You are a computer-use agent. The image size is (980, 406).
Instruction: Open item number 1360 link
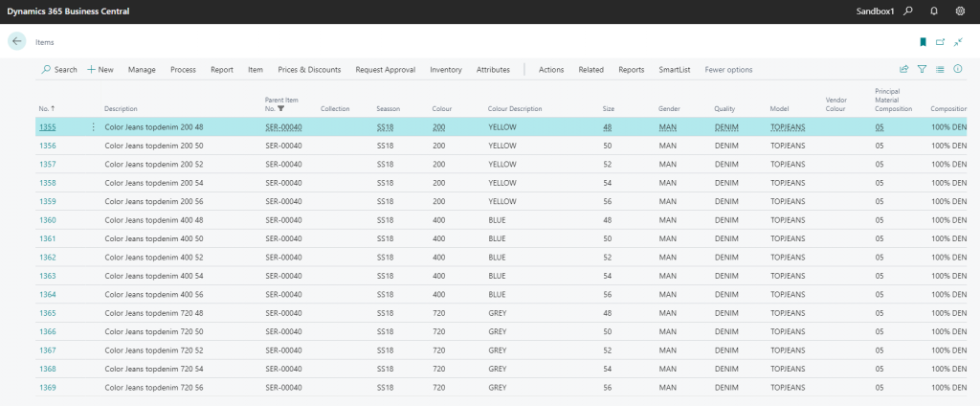tap(48, 220)
